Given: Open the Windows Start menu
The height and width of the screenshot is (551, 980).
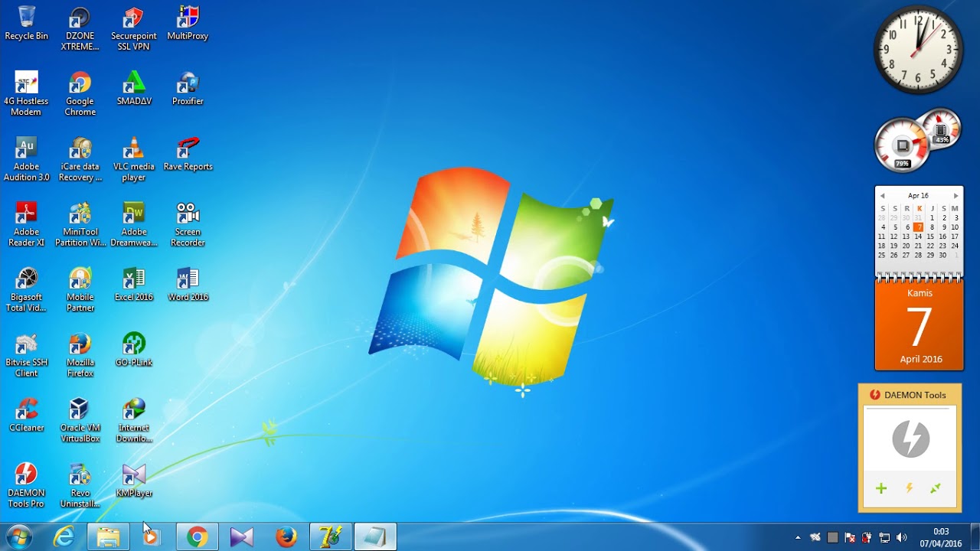Looking at the screenshot, I should pyautogui.click(x=18, y=537).
